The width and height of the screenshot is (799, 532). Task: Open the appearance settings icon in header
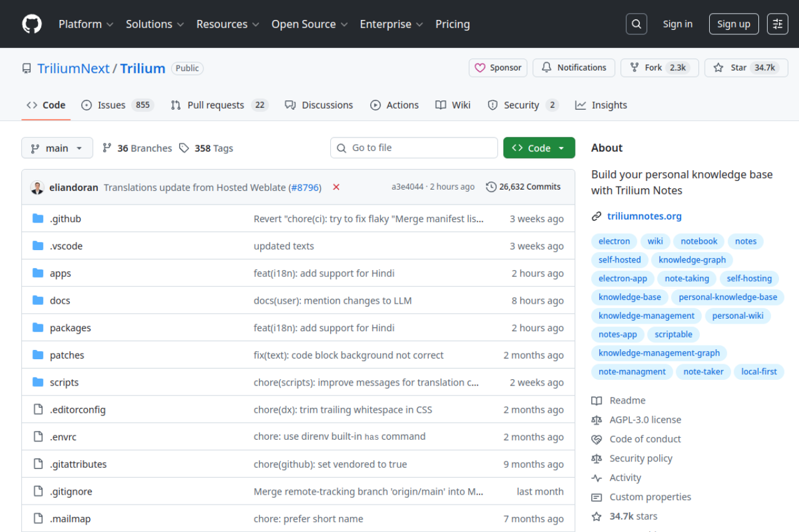777,24
